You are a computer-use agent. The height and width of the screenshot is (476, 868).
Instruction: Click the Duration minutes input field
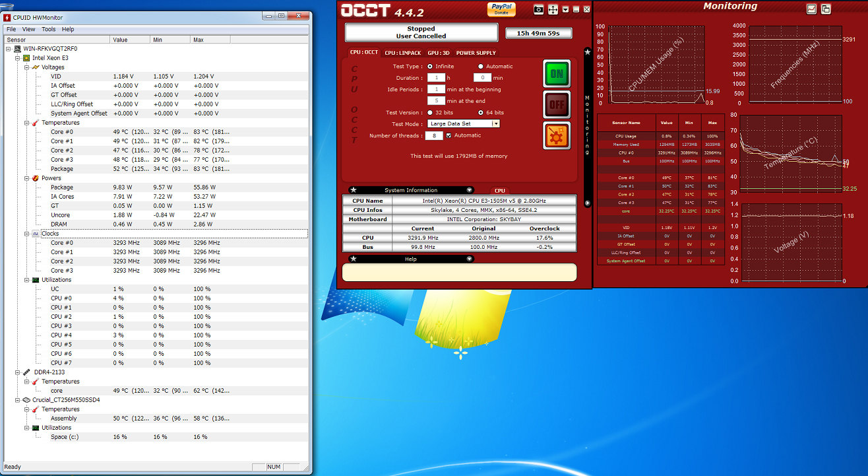tap(483, 78)
